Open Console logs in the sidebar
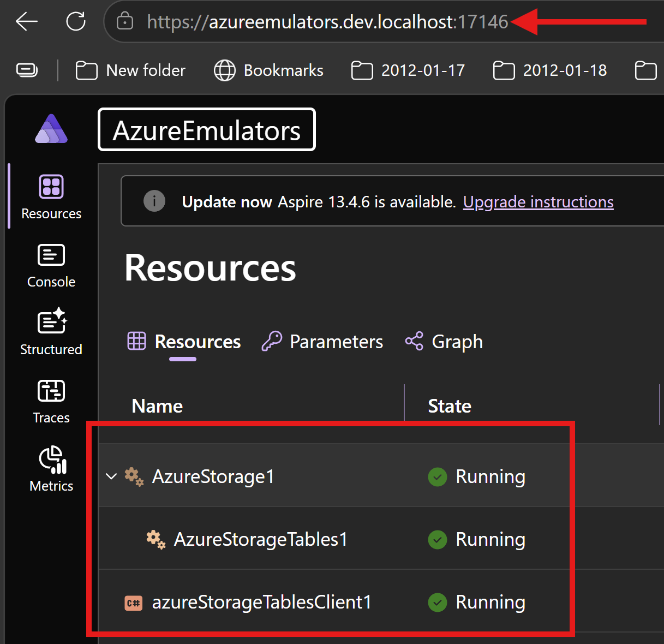The height and width of the screenshot is (644, 664). [x=51, y=266]
